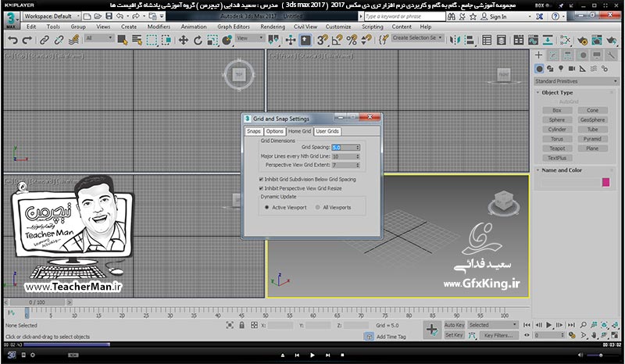Collapse the Object Type rollout
Image resolution: width=625 pixels, height=364 pixels.
click(x=537, y=92)
